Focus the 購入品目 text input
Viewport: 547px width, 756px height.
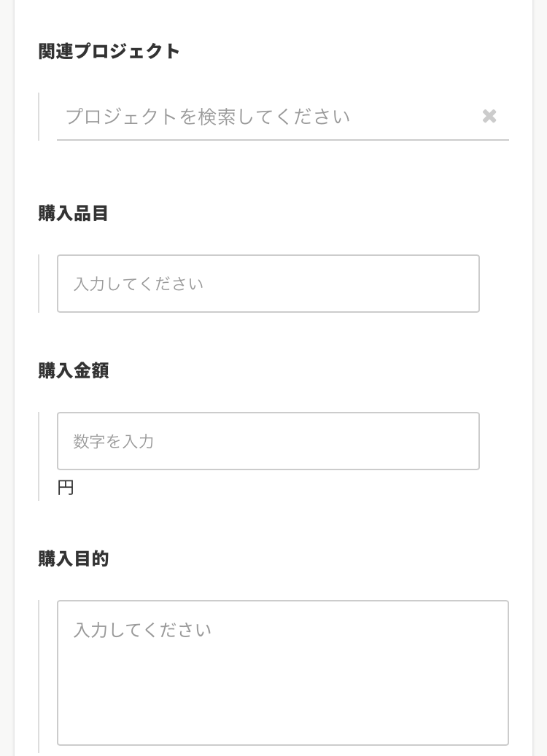point(268,284)
